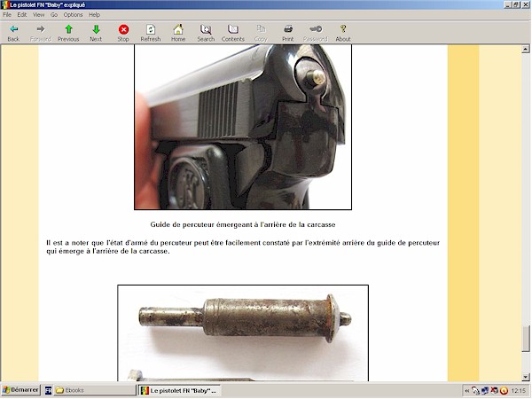This screenshot has width=532, height=399.
Task: Open the Help menu
Action: click(x=94, y=15)
